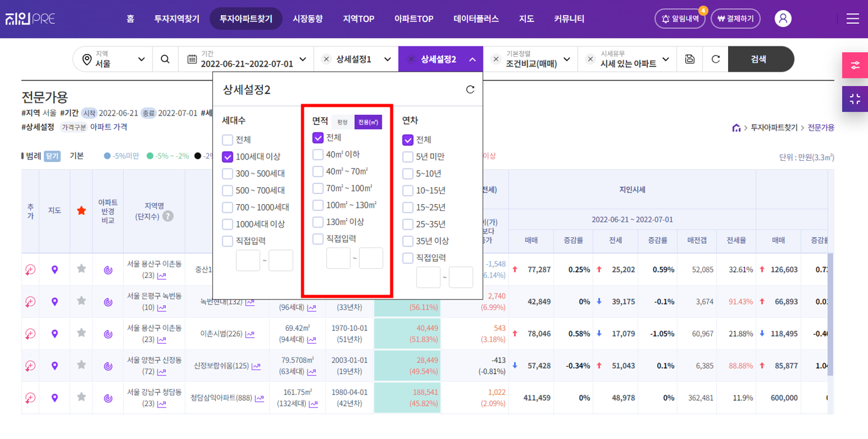
Task: Switch area unit toggle to 평형
Action: point(342,122)
